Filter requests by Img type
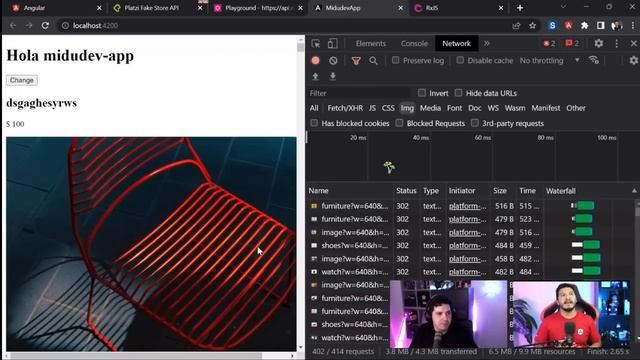The height and width of the screenshot is (360, 640). tap(407, 108)
